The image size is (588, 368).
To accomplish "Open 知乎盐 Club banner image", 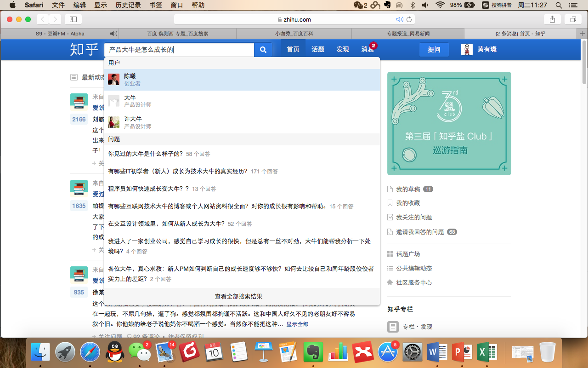I will [x=449, y=123].
